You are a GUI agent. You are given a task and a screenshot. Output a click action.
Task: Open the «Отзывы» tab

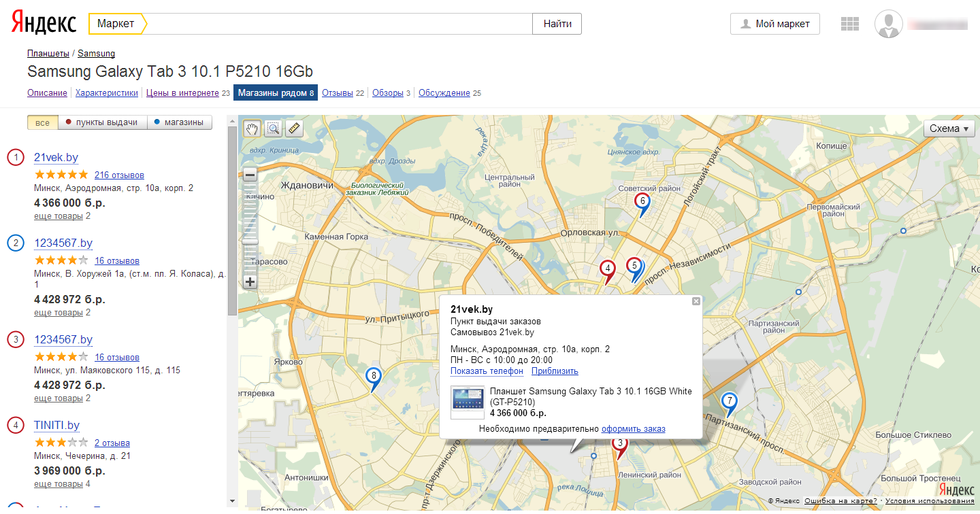click(x=337, y=93)
